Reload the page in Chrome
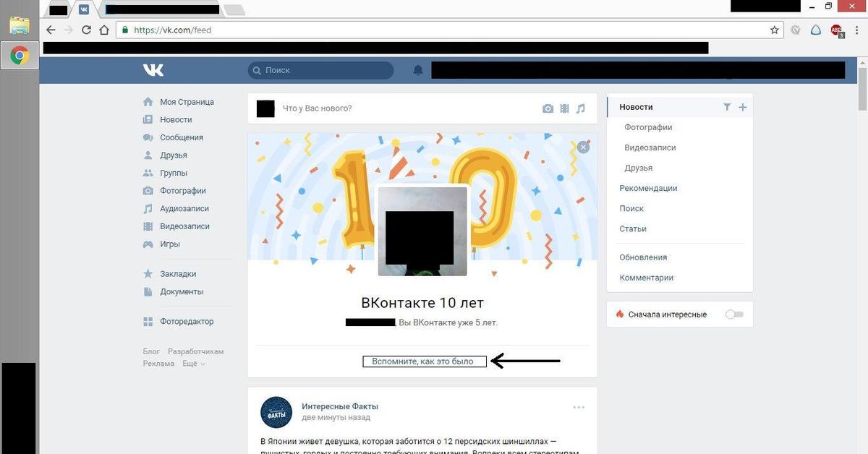The height and width of the screenshot is (454, 868). (x=86, y=30)
